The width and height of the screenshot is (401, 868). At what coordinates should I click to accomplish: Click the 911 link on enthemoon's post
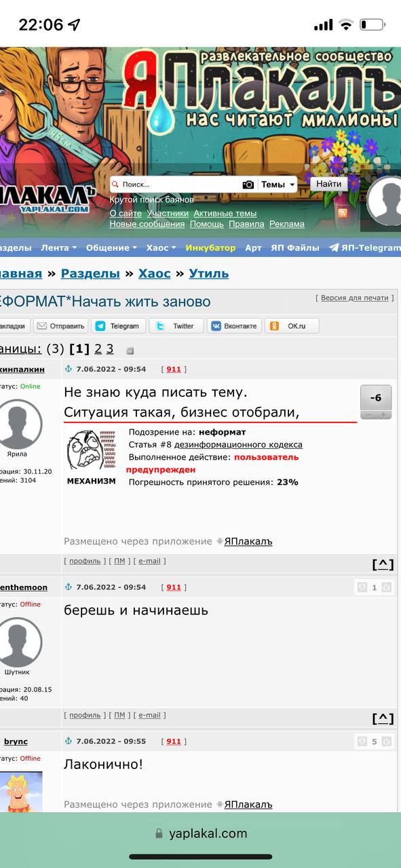click(174, 587)
